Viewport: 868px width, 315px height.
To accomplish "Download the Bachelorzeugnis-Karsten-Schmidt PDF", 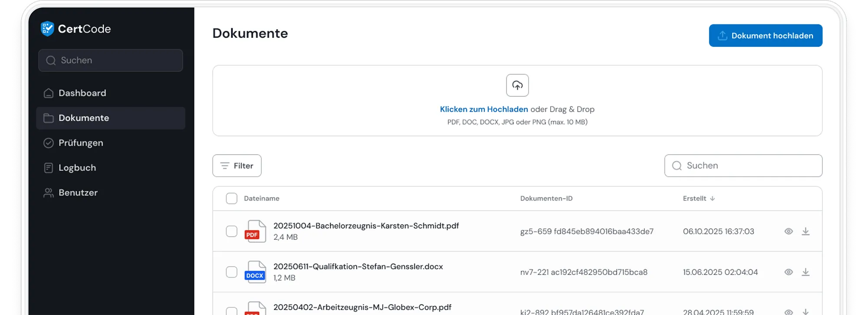I will point(805,232).
